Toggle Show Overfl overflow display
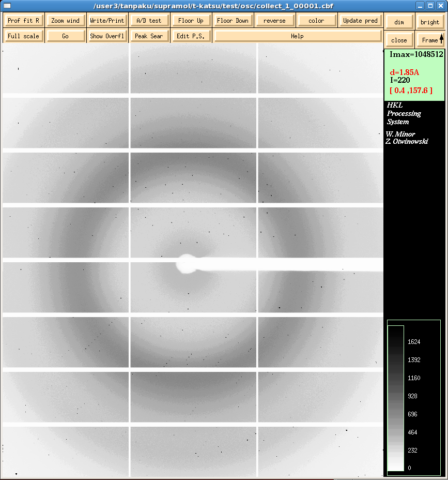The height and width of the screenshot is (480, 448). tap(107, 36)
